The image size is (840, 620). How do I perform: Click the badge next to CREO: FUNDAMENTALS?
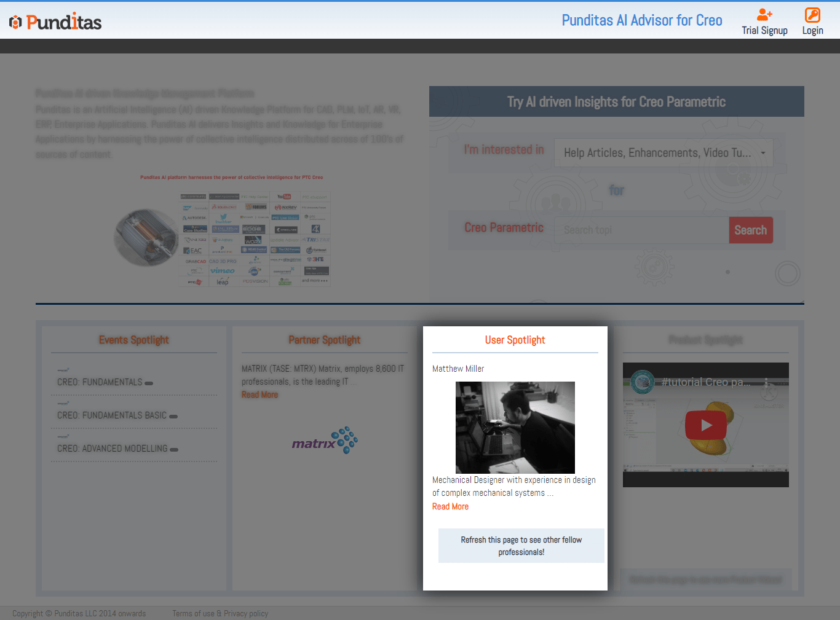tap(149, 383)
